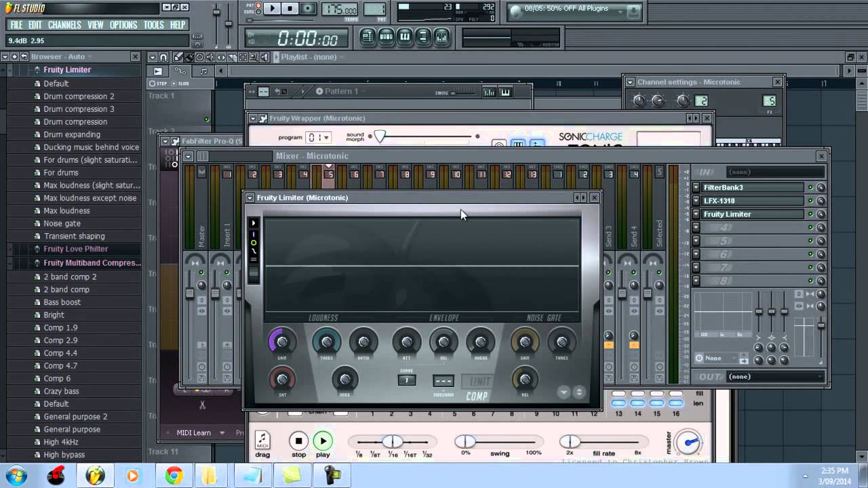Click the FL Studio taskbar icon
868x488 pixels.
[x=96, y=476]
